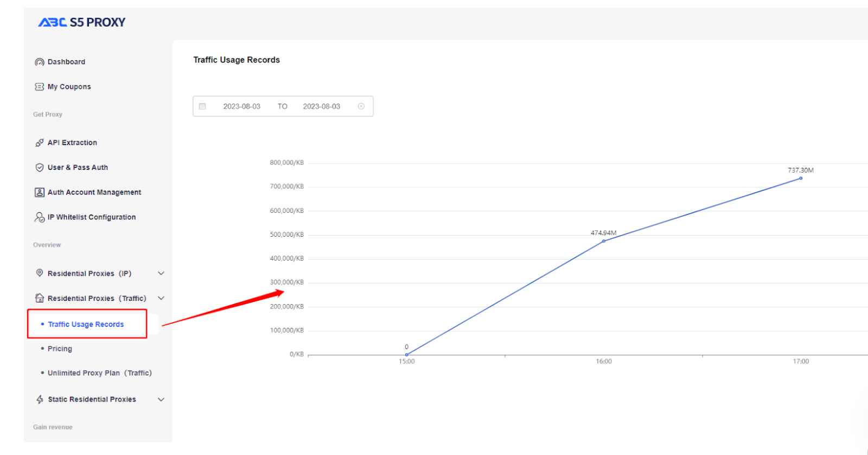Click the end date field after TO
The image size is (868, 455).
(x=322, y=106)
